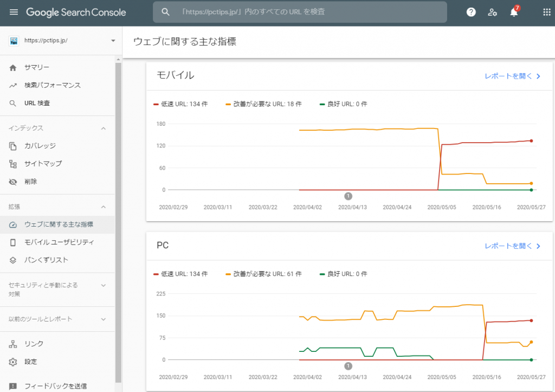Screen dimensions: 555x392
Task: Select モバイル ユーザビリティ in sidebar
Action: pos(59,242)
